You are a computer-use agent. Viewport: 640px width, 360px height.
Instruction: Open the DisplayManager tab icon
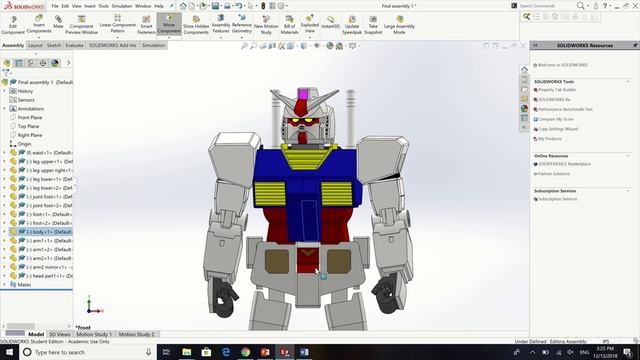[x=55, y=63]
